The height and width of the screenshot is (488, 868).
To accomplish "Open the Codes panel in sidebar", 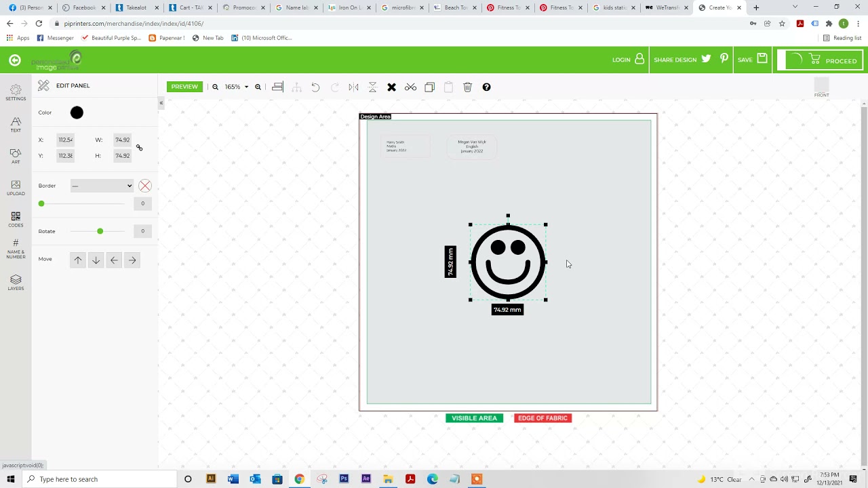I will click(x=16, y=219).
